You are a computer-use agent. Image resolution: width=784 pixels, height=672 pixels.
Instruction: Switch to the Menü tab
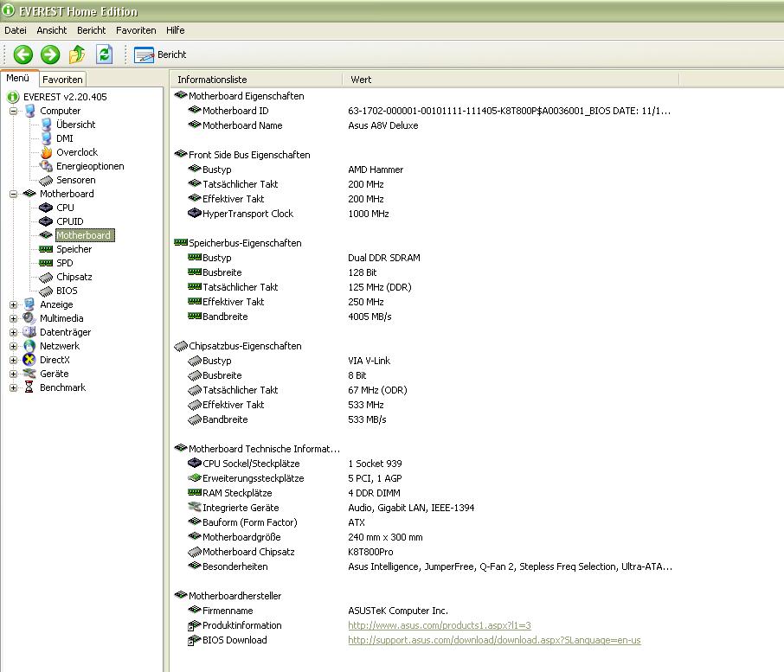click(18, 79)
